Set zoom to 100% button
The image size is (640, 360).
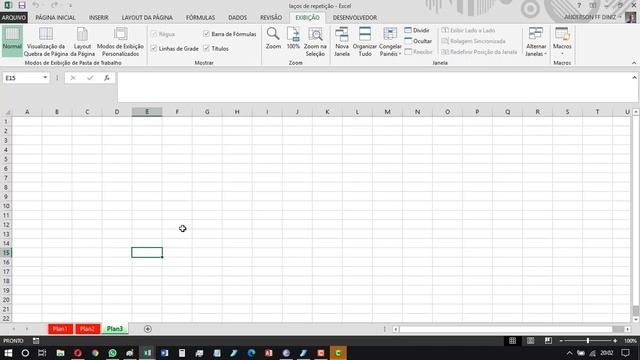click(x=293, y=38)
